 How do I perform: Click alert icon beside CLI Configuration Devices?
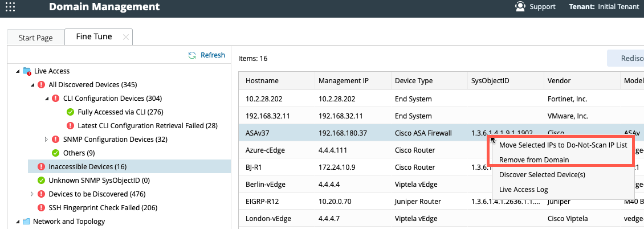coord(56,99)
